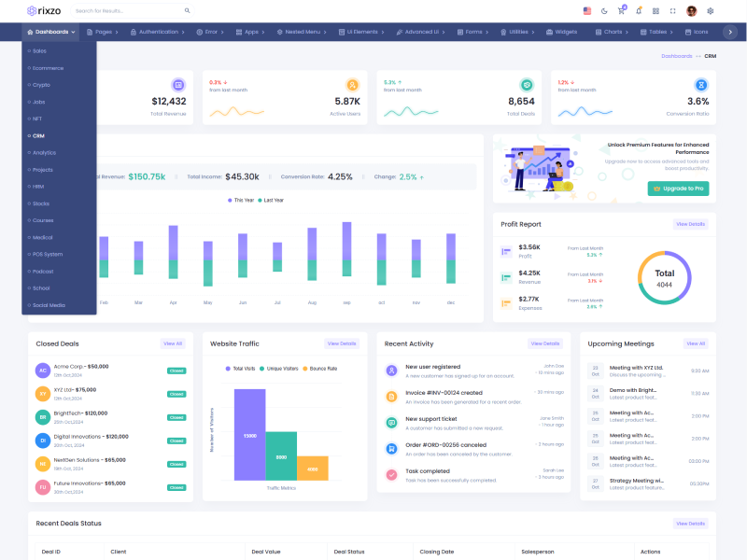Screen dimensions: 747x560
Task: Select Ecommerce from the Dashboards menu
Action: pos(48,68)
